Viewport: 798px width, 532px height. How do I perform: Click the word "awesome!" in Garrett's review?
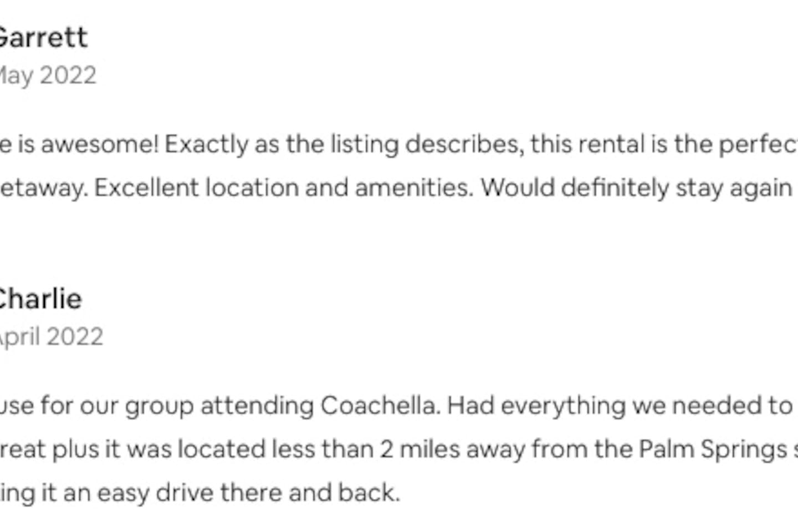click(100, 144)
